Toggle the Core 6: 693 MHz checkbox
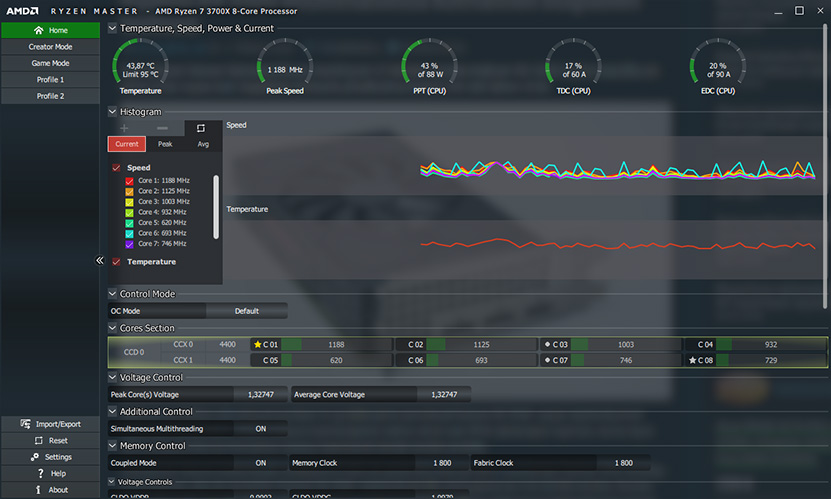 pos(129,234)
